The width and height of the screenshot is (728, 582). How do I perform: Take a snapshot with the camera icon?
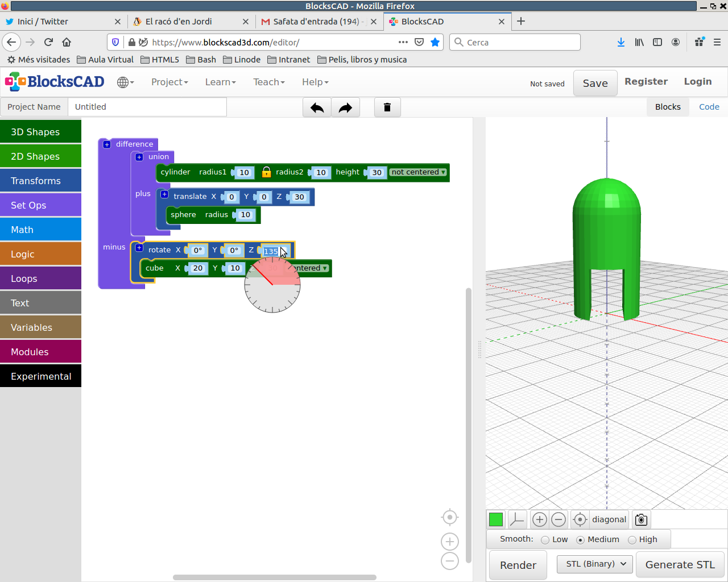(x=641, y=519)
